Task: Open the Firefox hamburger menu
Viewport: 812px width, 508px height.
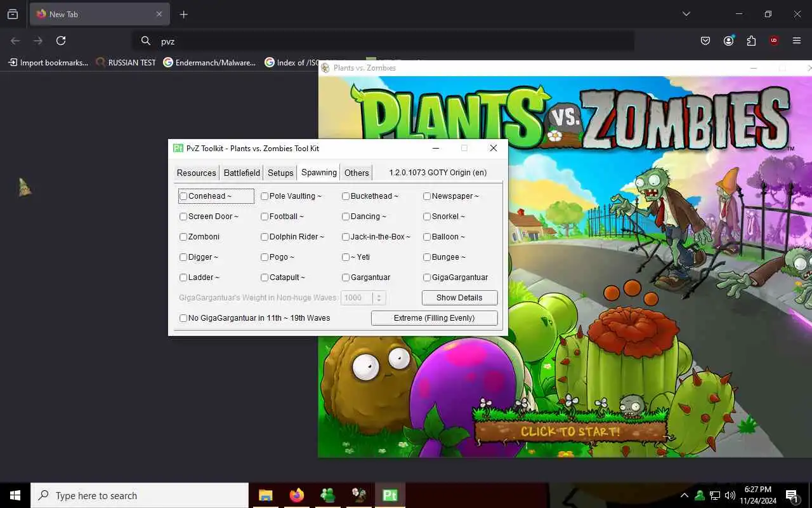Action: click(x=797, y=41)
